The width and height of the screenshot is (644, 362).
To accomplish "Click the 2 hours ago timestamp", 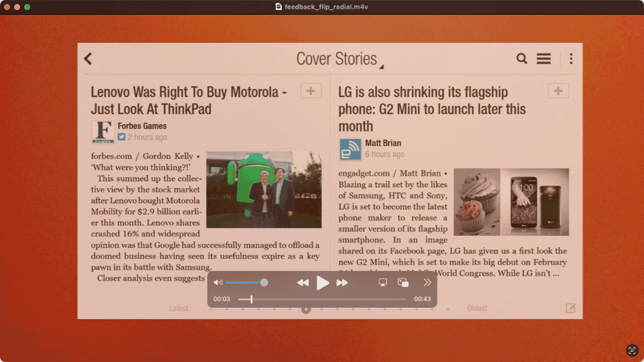I will [148, 137].
